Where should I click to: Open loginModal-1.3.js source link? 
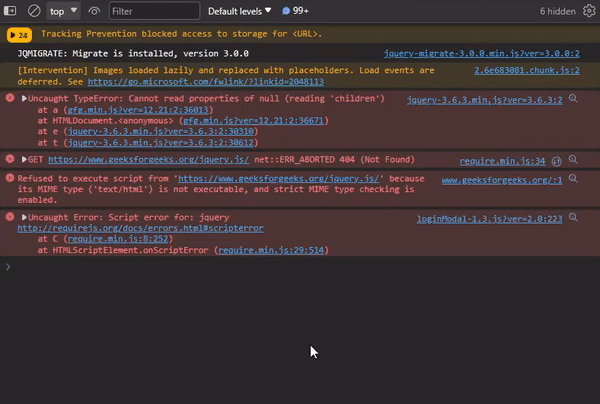[489, 219]
